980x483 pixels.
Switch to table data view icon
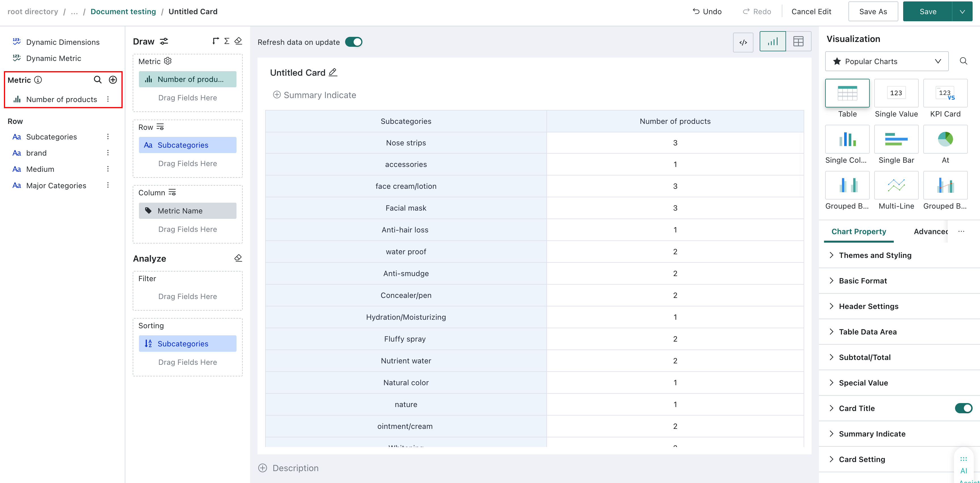(798, 41)
